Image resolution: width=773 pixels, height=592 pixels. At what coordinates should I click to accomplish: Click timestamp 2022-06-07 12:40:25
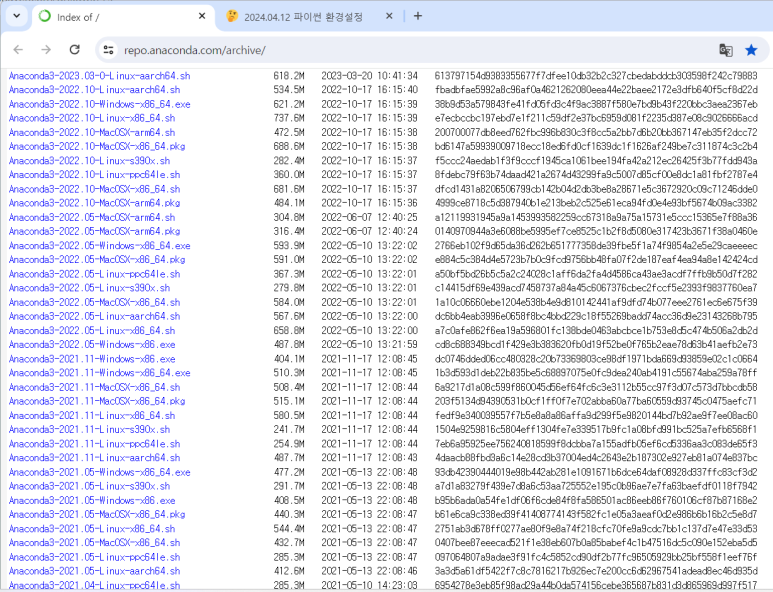(369, 217)
